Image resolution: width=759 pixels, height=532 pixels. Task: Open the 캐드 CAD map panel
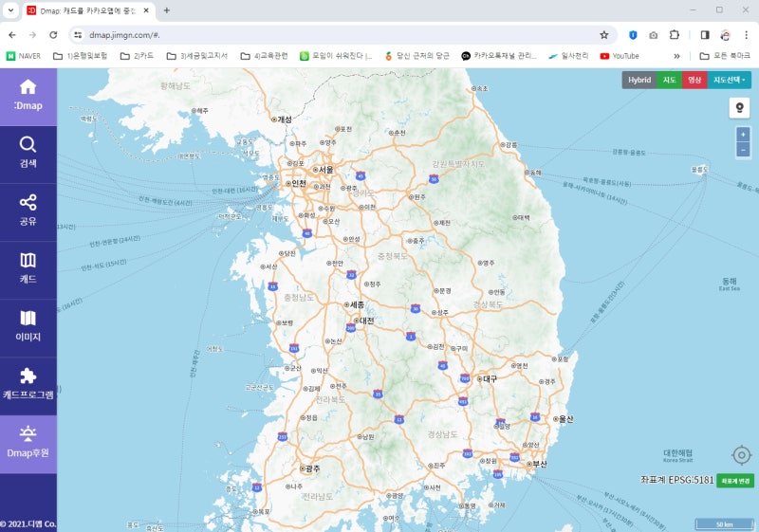pyautogui.click(x=28, y=270)
